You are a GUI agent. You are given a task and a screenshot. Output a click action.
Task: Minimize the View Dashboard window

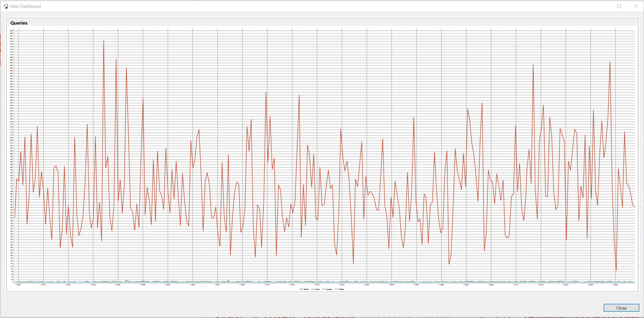603,6
